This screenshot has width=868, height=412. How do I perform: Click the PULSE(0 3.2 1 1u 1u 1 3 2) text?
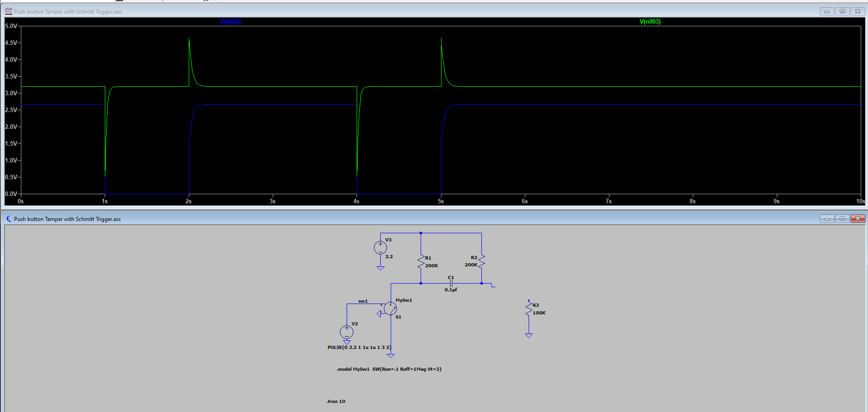point(359,347)
